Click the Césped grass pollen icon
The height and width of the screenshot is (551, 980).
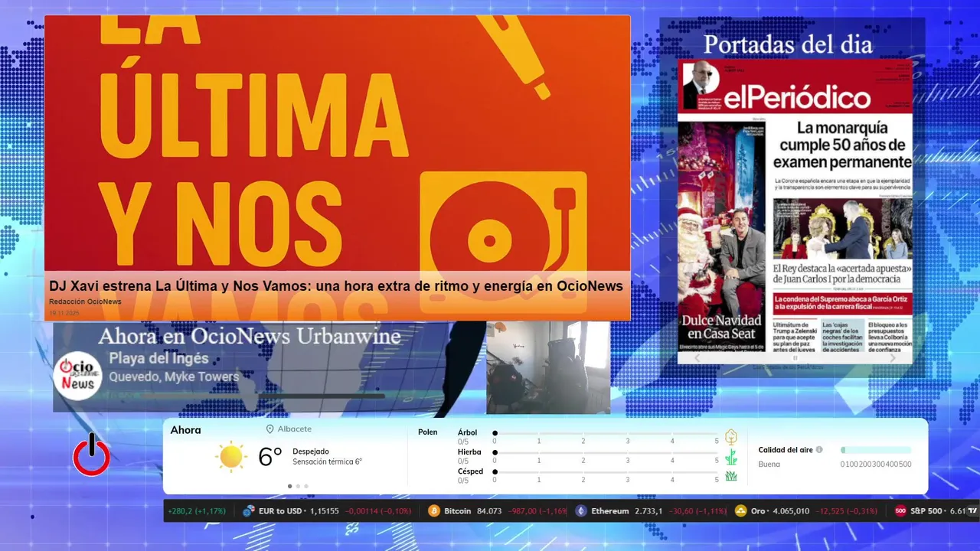[731, 476]
